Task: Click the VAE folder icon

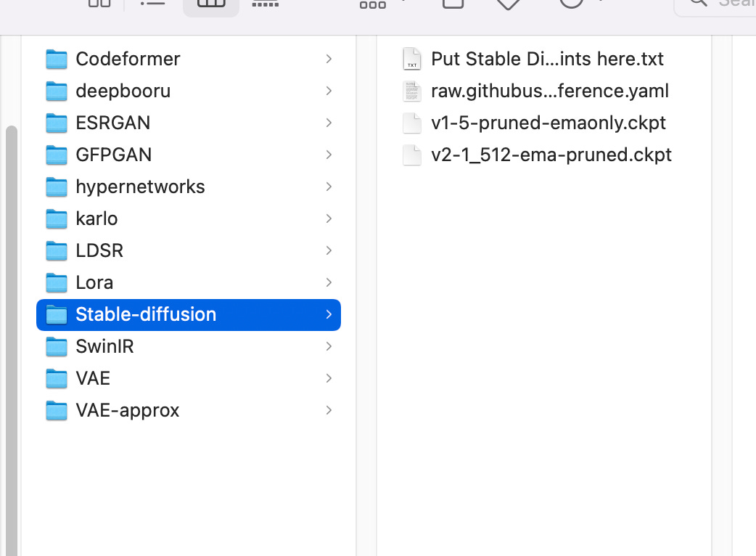Action: tap(57, 379)
